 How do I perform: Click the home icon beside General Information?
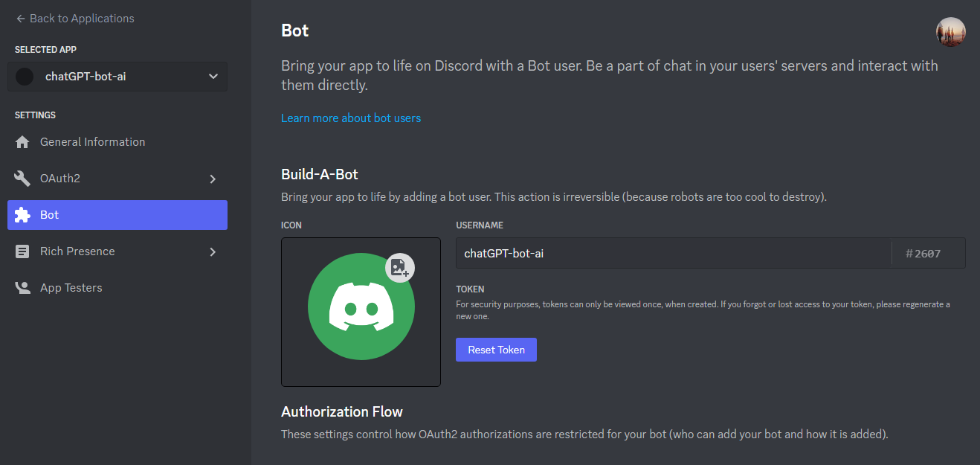pyautogui.click(x=22, y=142)
